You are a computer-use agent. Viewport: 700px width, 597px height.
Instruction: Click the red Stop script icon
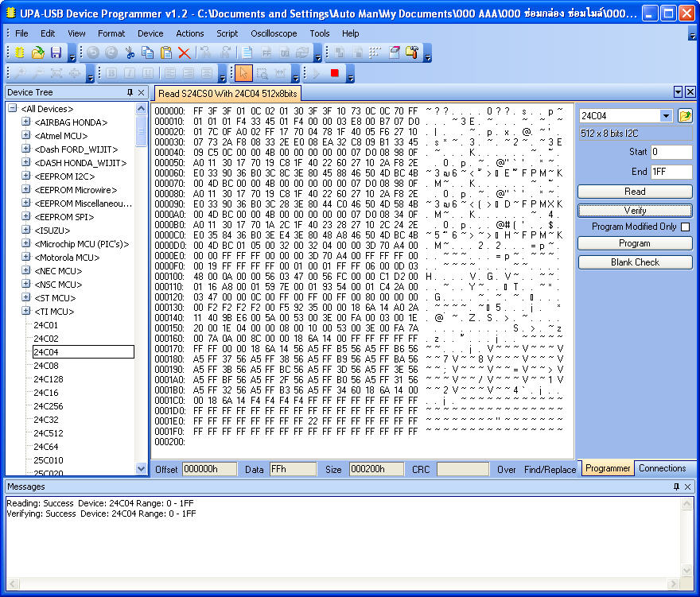334,72
